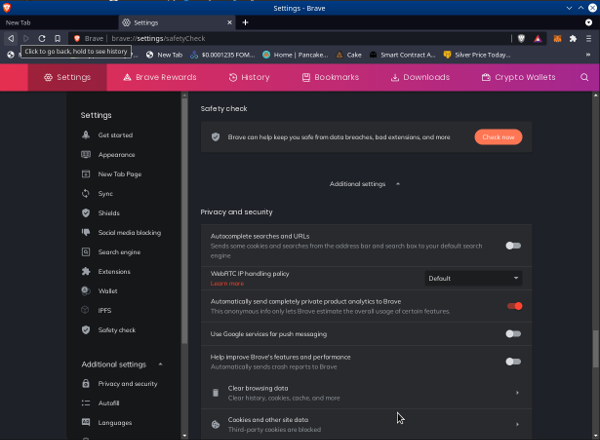
Task: Open Smart Contract A... bookmark
Action: [x=403, y=55]
